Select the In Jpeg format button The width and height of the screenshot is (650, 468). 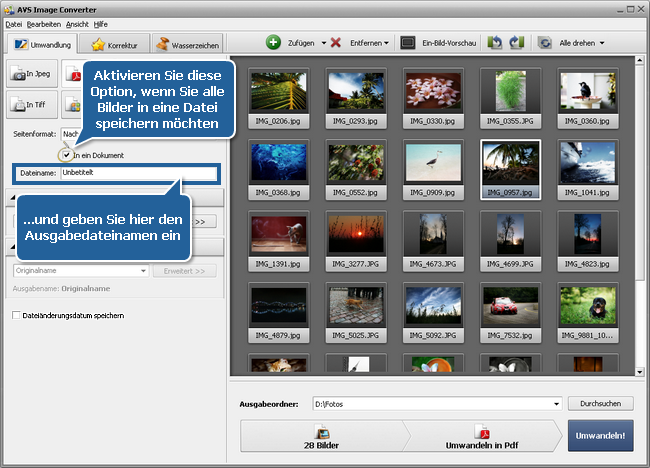pos(32,74)
